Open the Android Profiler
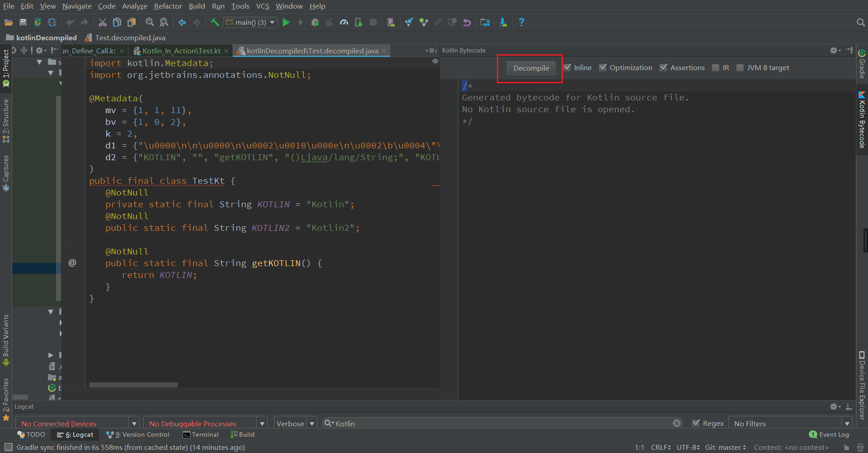 tap(344, 22)
